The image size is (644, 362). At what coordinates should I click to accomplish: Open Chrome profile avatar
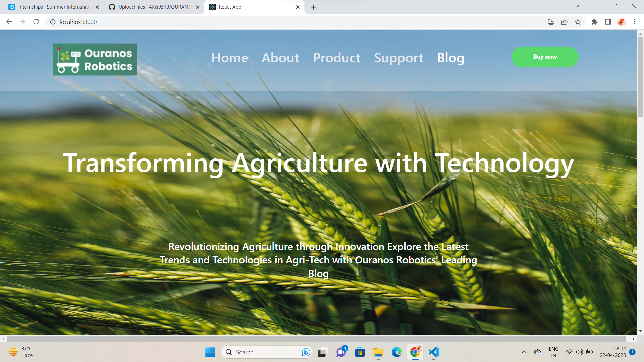(x=621, y=22)
